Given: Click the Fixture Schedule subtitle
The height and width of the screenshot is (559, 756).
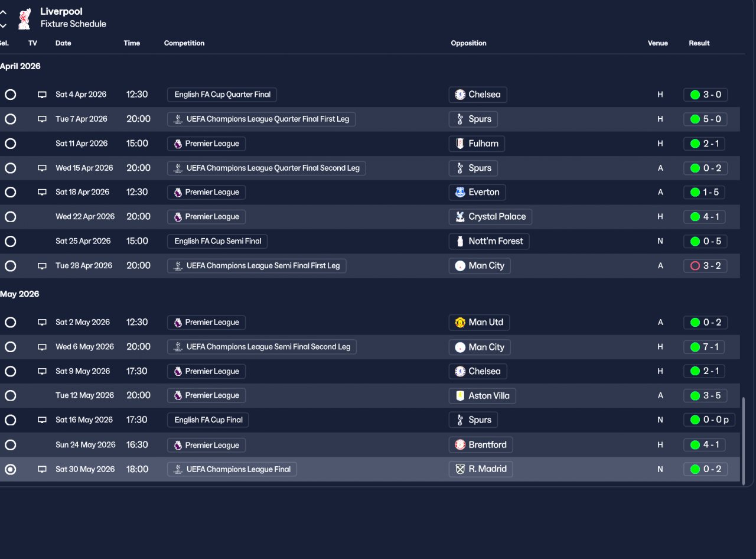Looking at the screenshot, I should (x=73, y=24).
